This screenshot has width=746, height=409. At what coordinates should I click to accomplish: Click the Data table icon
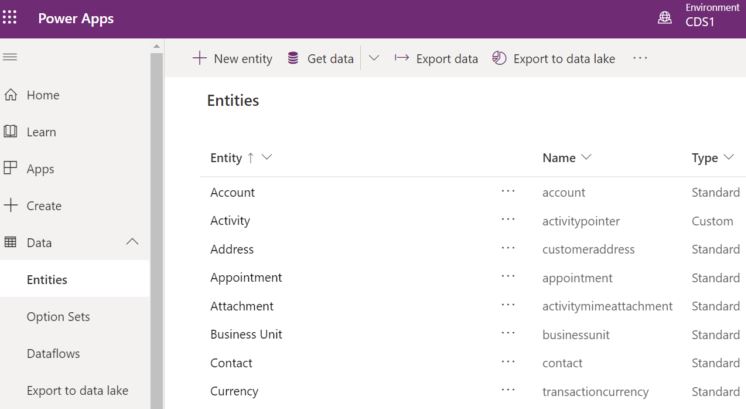[x=10, y=242]
